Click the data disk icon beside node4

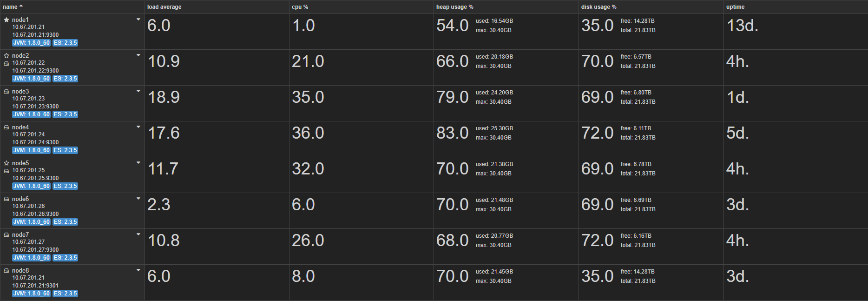point(7,127)
